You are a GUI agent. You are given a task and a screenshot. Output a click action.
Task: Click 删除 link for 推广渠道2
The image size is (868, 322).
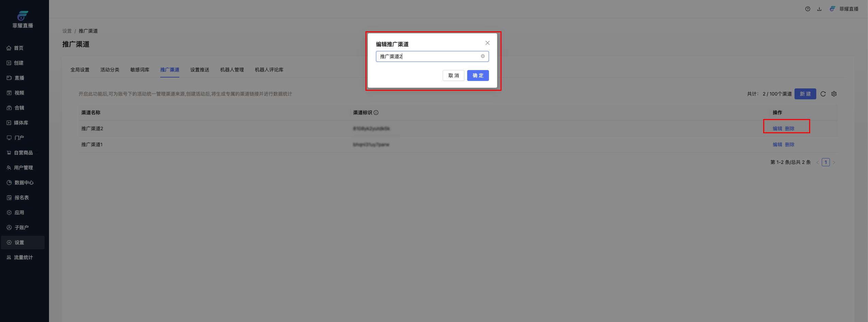(x=789, y=129)
